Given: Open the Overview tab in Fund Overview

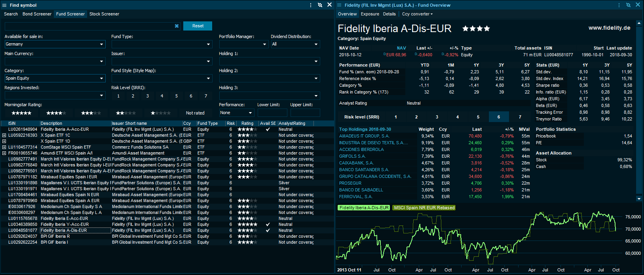Looking at the screenshot, I should click(x=347, y=14).
